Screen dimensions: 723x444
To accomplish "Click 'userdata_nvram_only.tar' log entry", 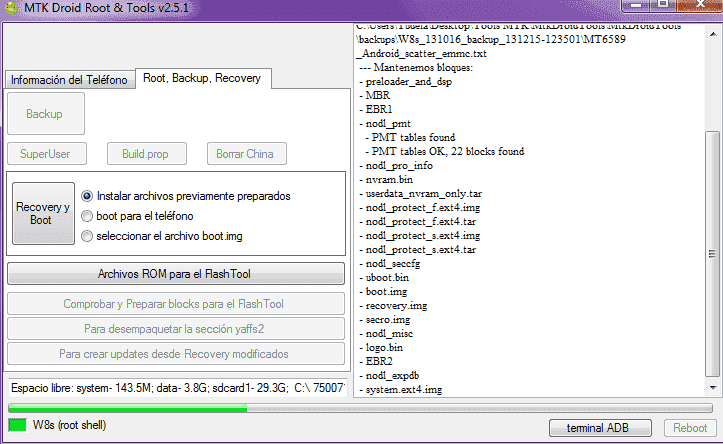I will 423,194.
